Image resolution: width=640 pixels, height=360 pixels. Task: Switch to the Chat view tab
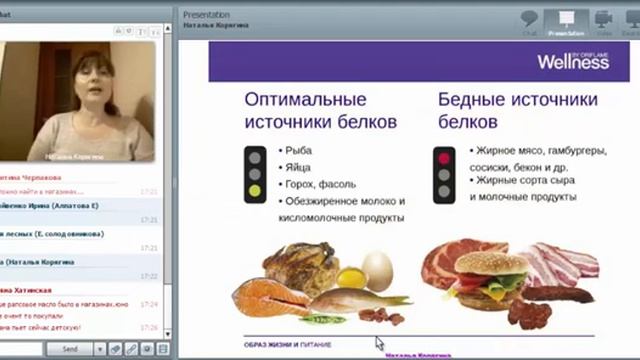pos(529,23)
